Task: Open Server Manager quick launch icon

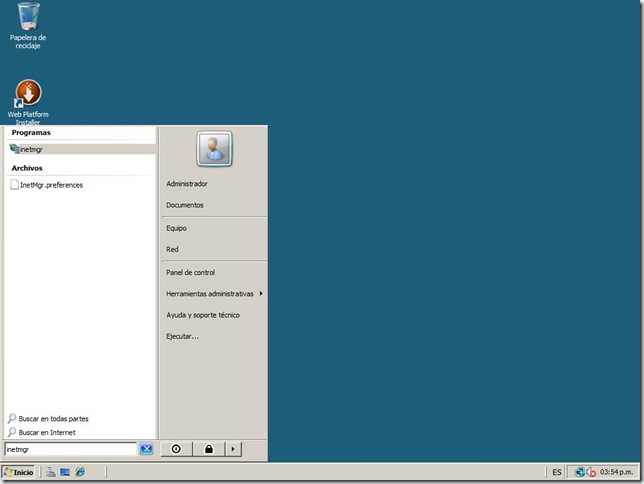Action: click(51, 472)
